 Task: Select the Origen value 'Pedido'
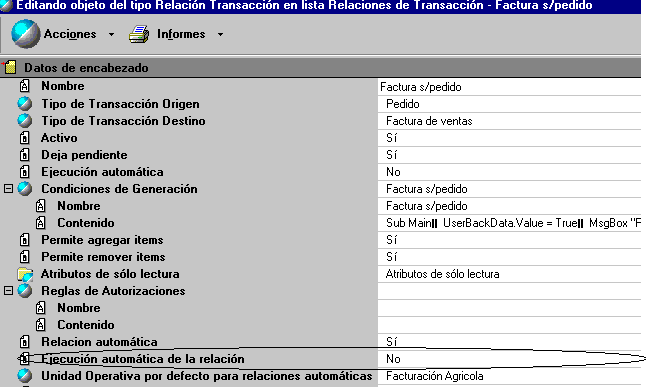click(x=509, y=104)
